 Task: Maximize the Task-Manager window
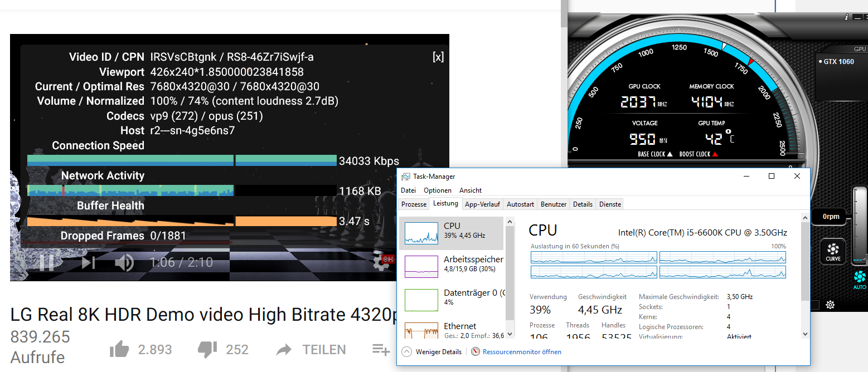pos(772,176)
